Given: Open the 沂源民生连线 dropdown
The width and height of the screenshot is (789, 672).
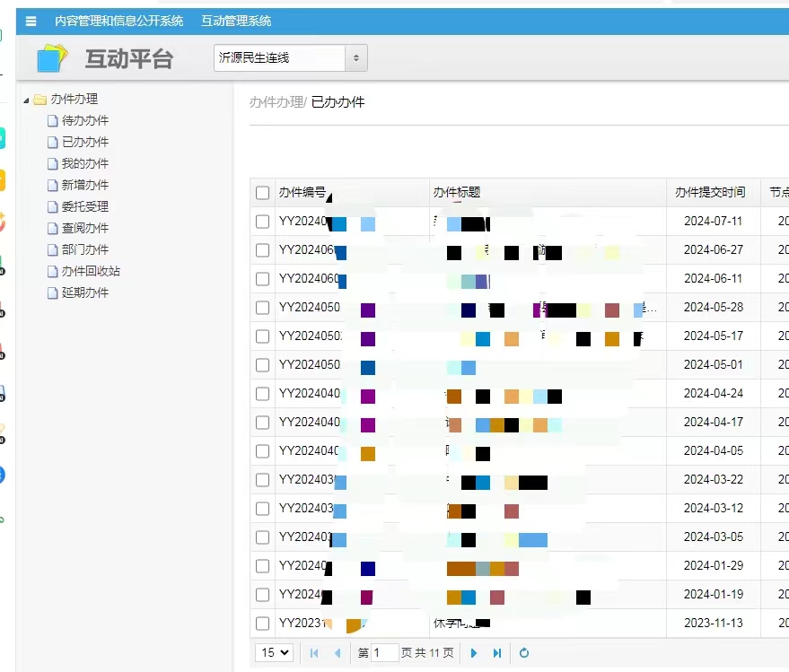Looking at the screenshot, I should click(x=290, y=58).
